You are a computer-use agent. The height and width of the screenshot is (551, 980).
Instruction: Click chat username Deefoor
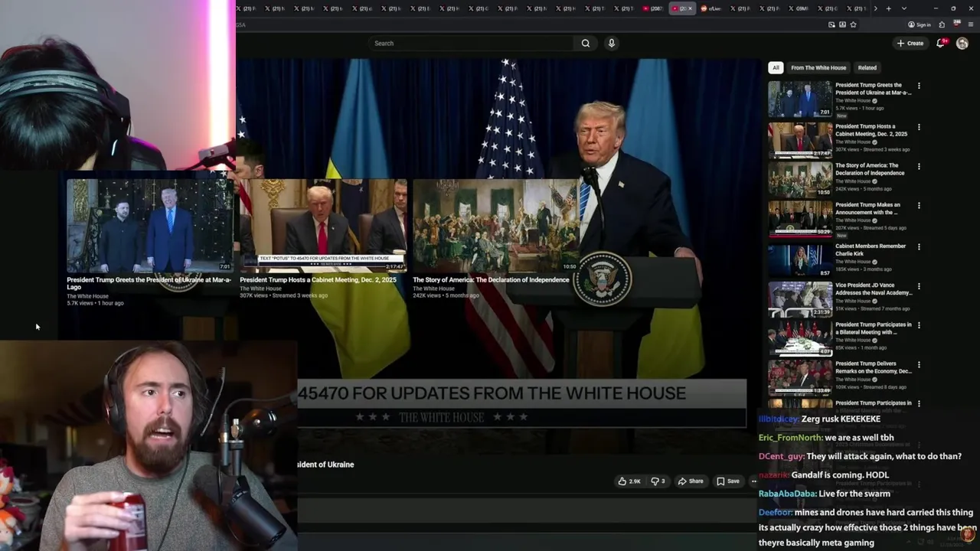click(x=775, y=512)
